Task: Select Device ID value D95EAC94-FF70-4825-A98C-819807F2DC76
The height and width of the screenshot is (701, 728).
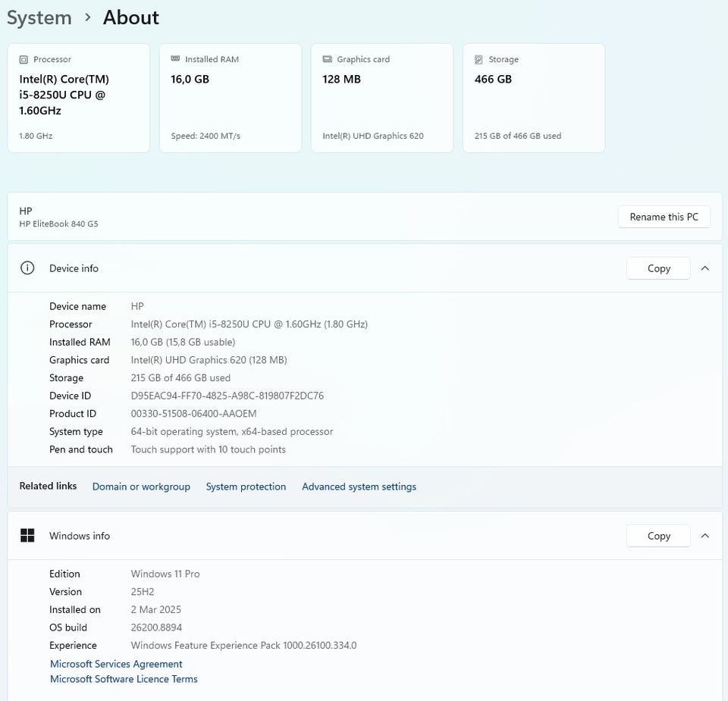Action: tap(227, 396)
